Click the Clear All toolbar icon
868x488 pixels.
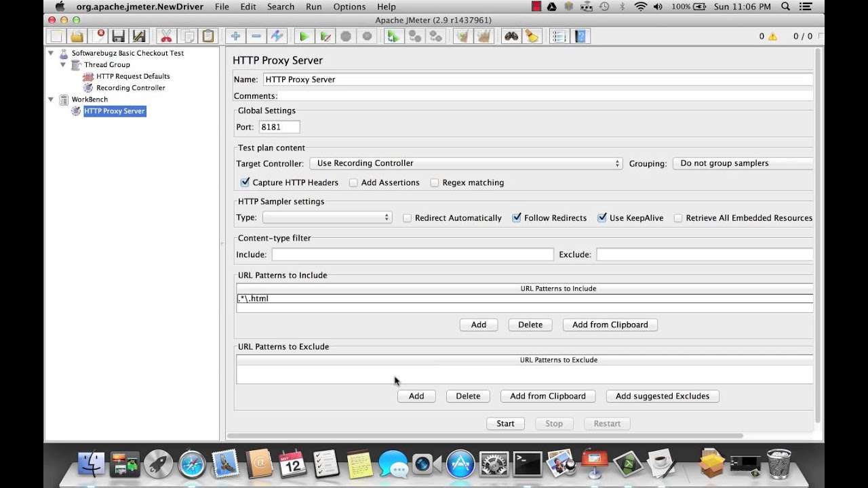(484, 37)
